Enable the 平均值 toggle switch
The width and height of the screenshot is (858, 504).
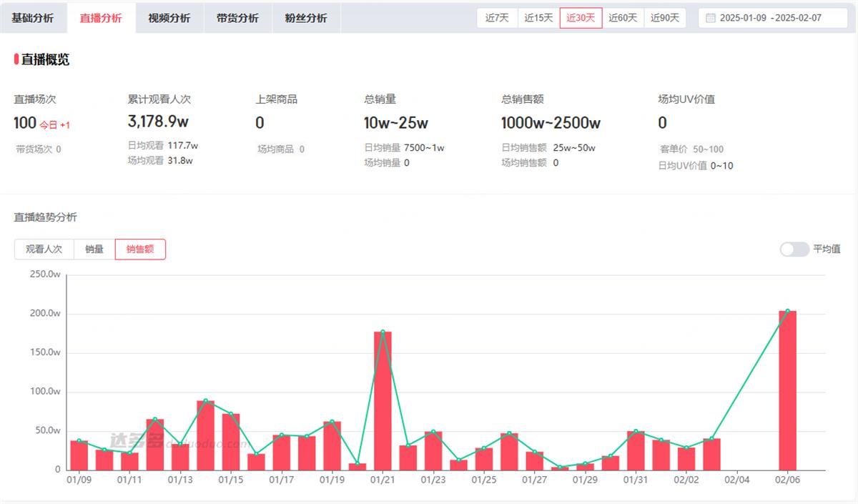[794, 249]
